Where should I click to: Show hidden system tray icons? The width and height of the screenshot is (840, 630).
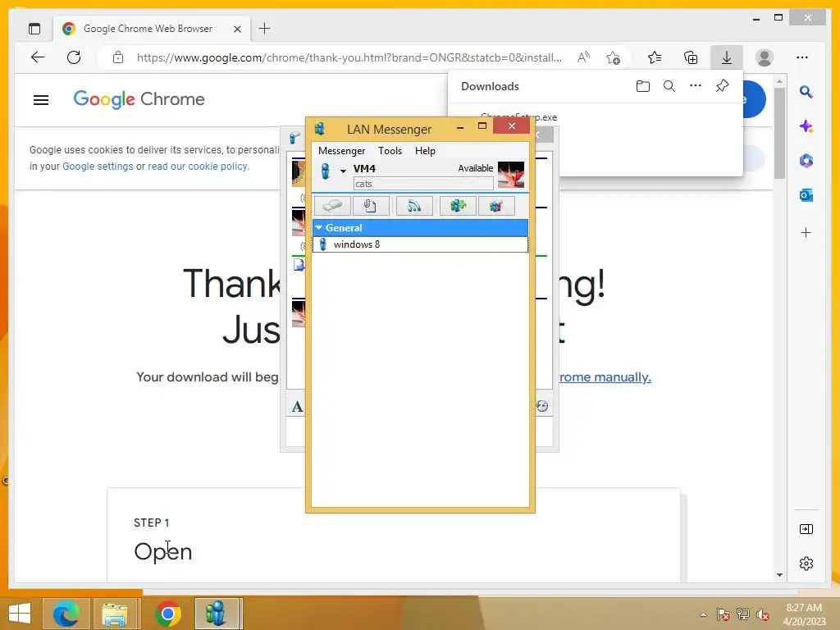[703, 614]
